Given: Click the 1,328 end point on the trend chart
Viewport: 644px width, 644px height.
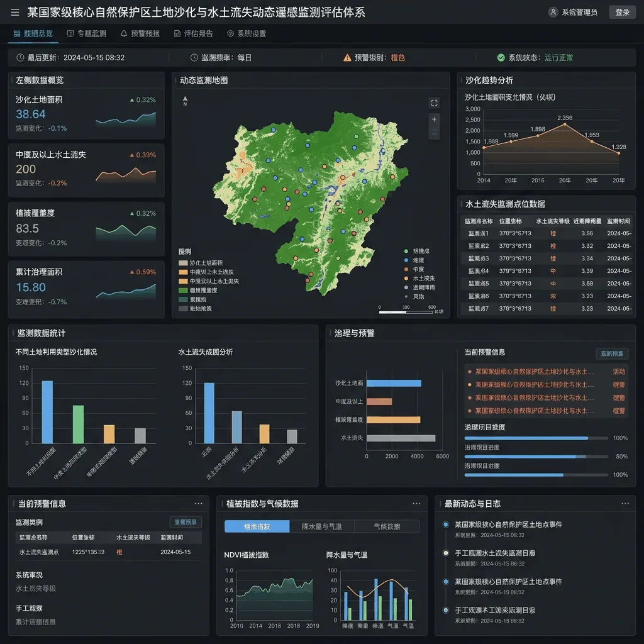Looking at the screenshot, I should [619, 153].
